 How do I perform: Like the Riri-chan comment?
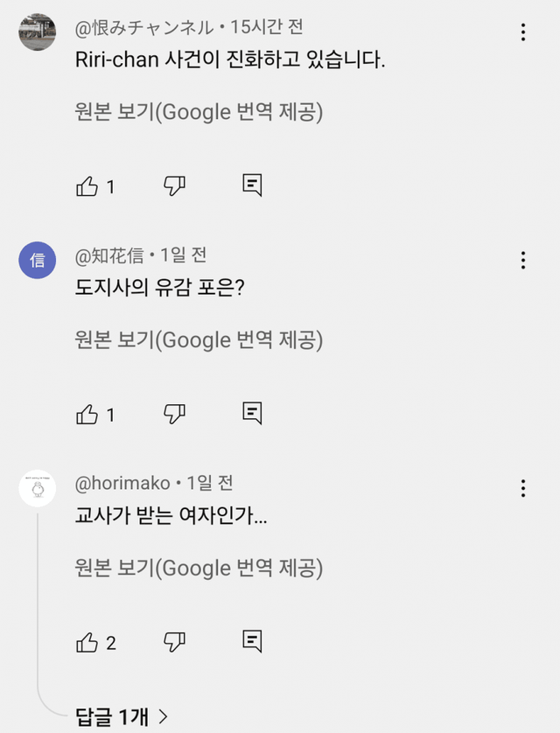coord(87,186)
